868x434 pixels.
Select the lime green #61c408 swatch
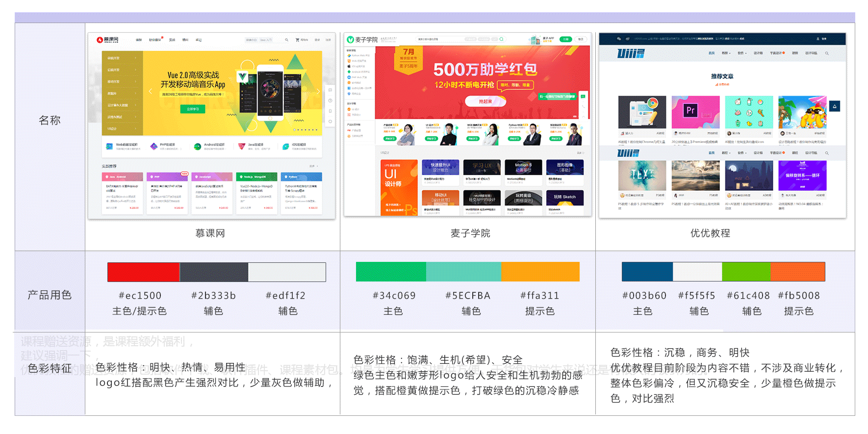746,272
